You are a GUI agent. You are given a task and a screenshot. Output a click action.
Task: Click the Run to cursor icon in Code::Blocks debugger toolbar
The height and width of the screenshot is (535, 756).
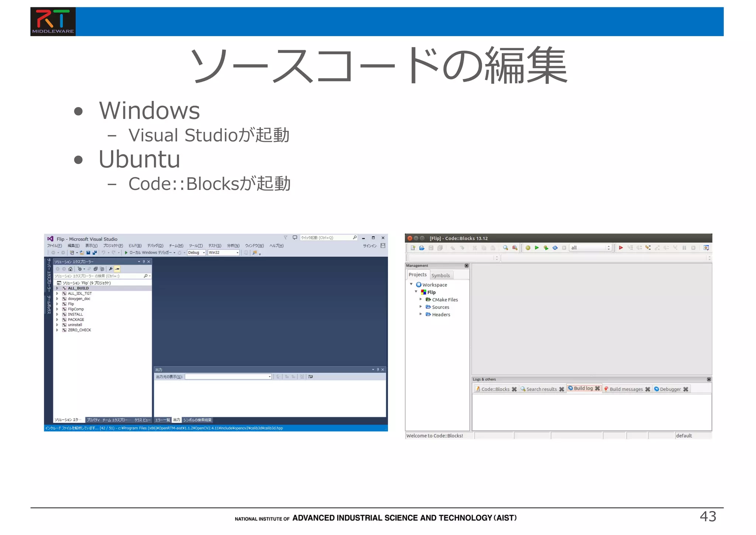(630, 248)
